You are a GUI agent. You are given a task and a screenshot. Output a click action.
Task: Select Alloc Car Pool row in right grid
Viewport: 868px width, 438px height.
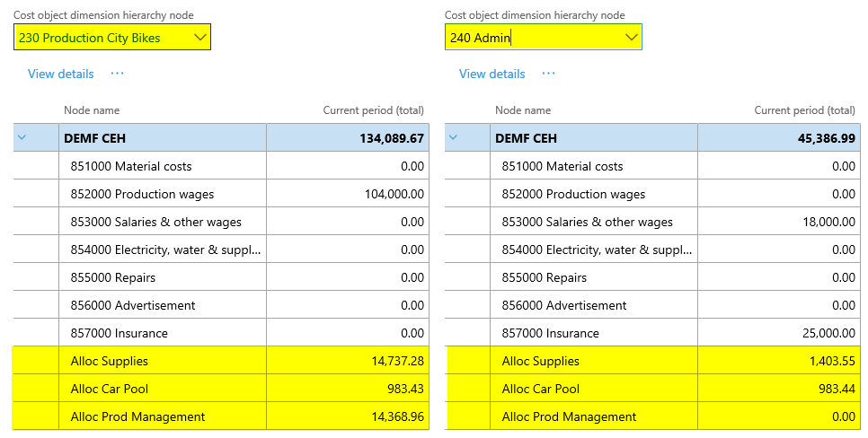[540, 389]
